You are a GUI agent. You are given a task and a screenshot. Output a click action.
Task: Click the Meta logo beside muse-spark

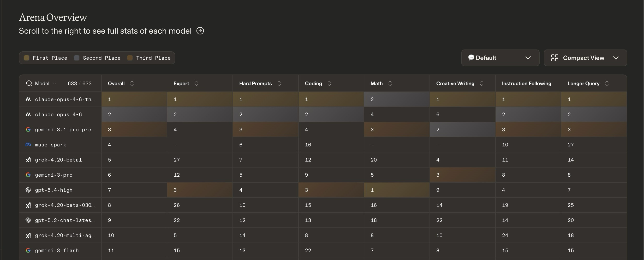pyautogui.click(x=28, y=145)
